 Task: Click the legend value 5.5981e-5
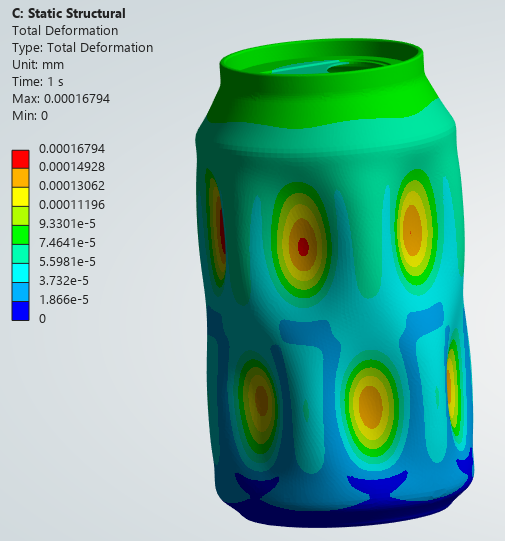pos(67,262)
